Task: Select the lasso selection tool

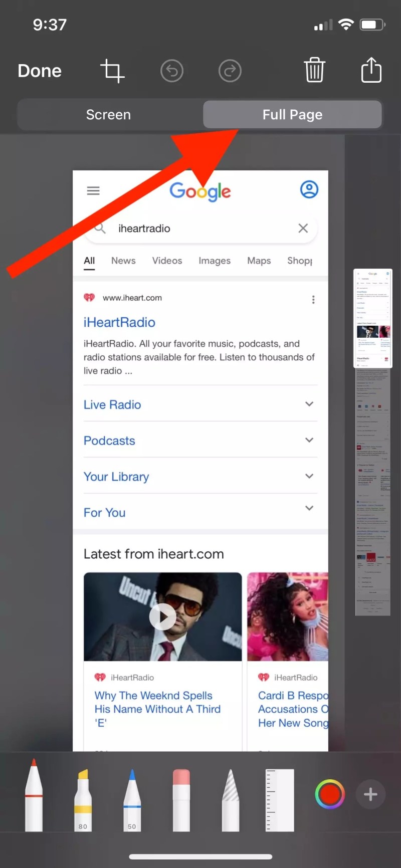Action: [231, 800]
